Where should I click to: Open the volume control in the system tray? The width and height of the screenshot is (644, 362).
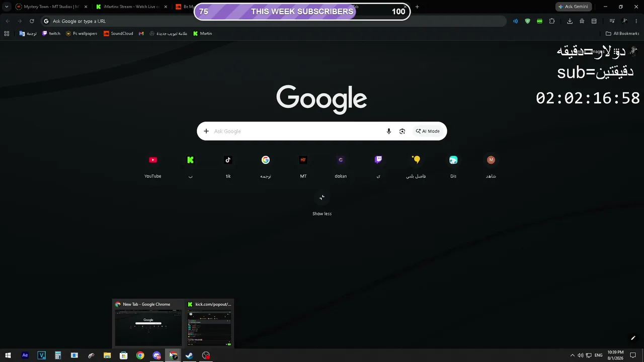tap(581, 355)
